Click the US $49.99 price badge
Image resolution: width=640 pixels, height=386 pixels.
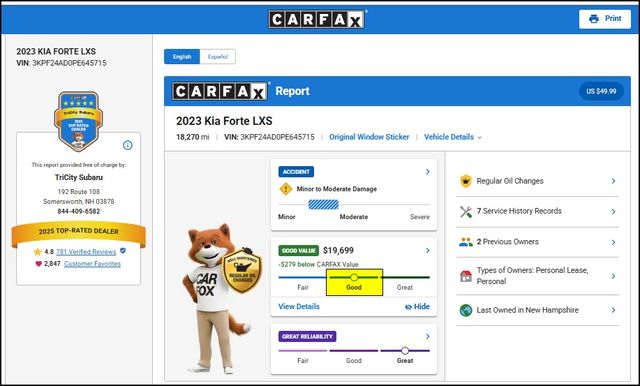(601, 91)
